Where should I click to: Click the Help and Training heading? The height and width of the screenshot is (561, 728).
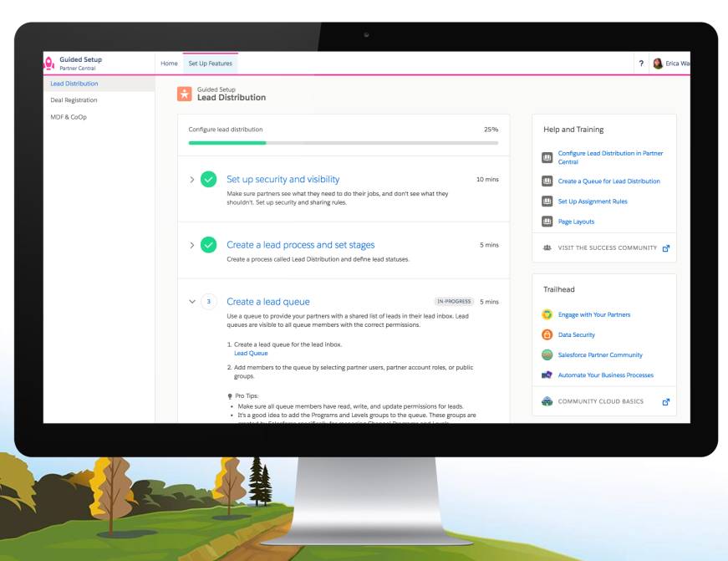point(573,129)
